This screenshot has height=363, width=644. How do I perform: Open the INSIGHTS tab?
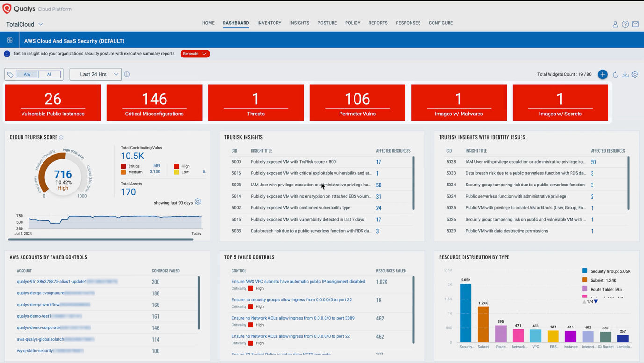[x=299, y=23]
